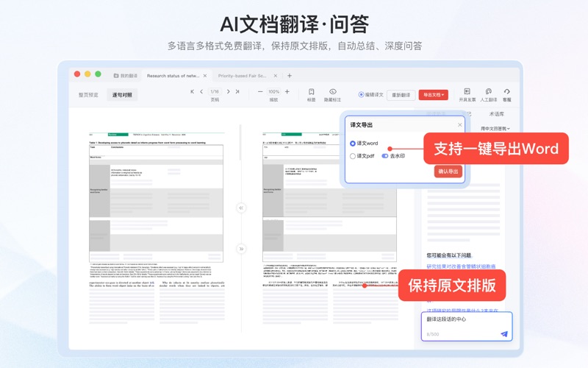Viewport: 588px width, 368px height.
Task: Close the 'Research status of netw...' tab
Action: tap(205, 76)
